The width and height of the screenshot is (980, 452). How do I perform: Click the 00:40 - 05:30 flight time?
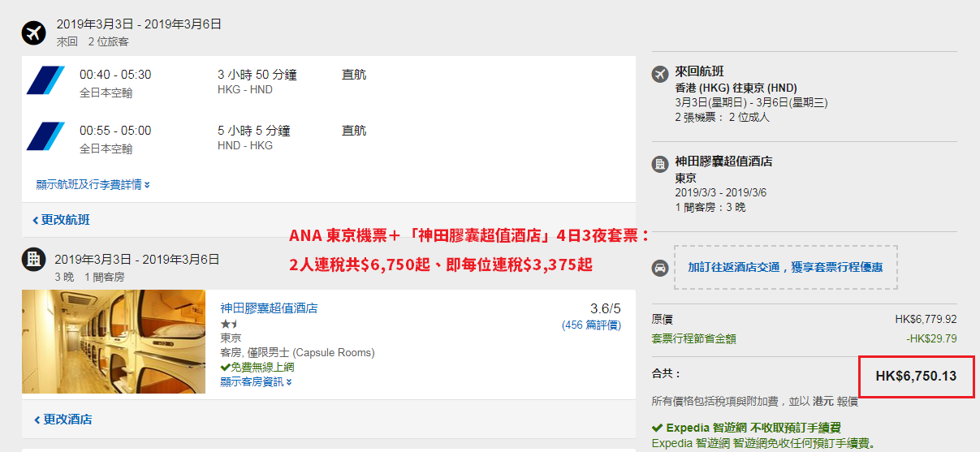(x=115, y=75)
